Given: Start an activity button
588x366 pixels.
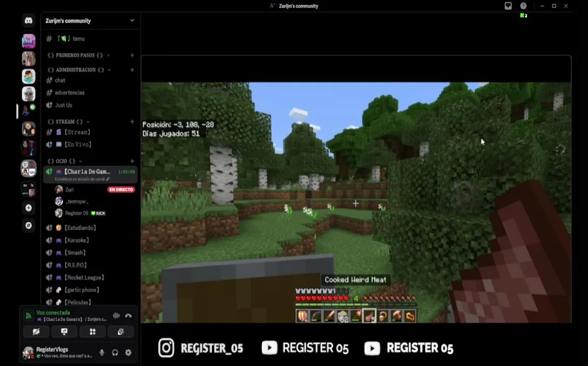Looking at the screenshot, I should tap(92, 331).
